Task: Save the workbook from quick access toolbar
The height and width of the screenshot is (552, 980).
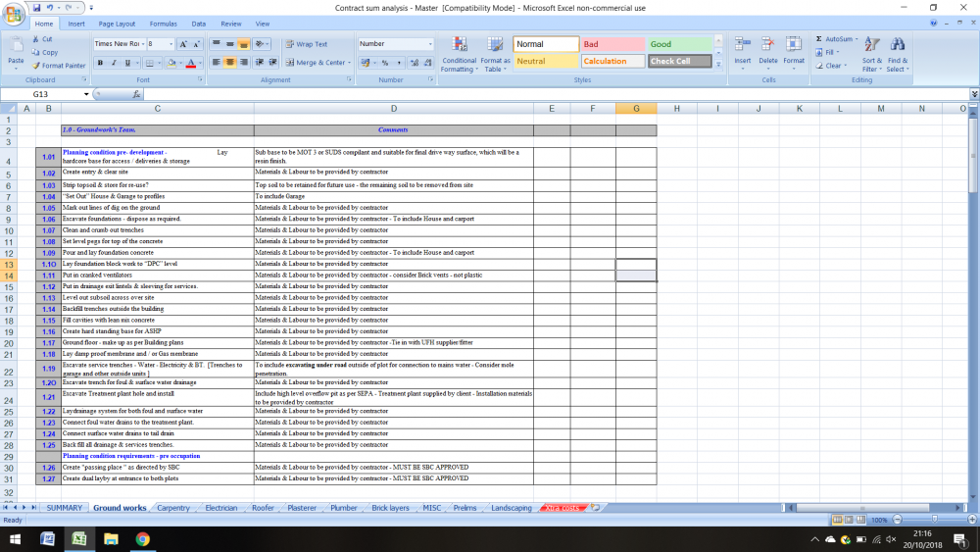Action: (37, 8)
